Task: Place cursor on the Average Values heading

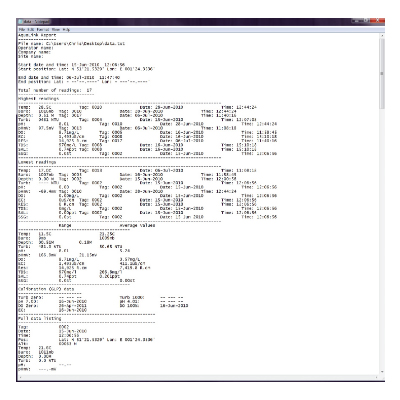Action: 137,225
